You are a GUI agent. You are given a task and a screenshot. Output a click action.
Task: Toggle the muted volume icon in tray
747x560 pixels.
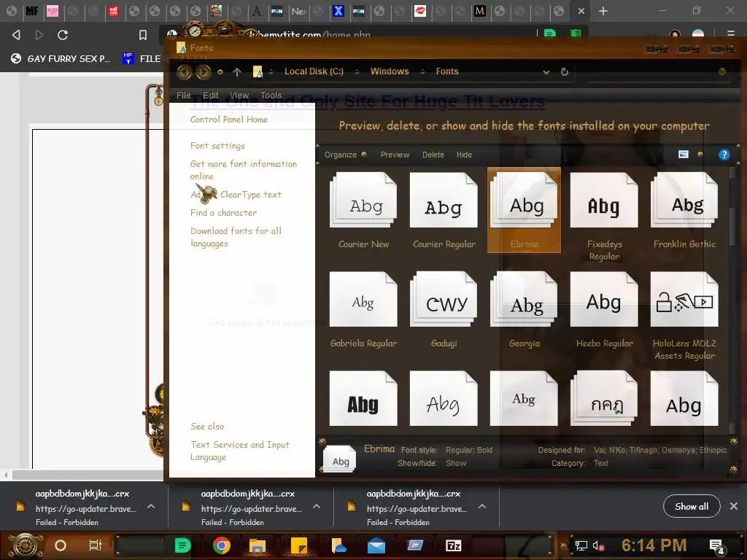(598, 545)
